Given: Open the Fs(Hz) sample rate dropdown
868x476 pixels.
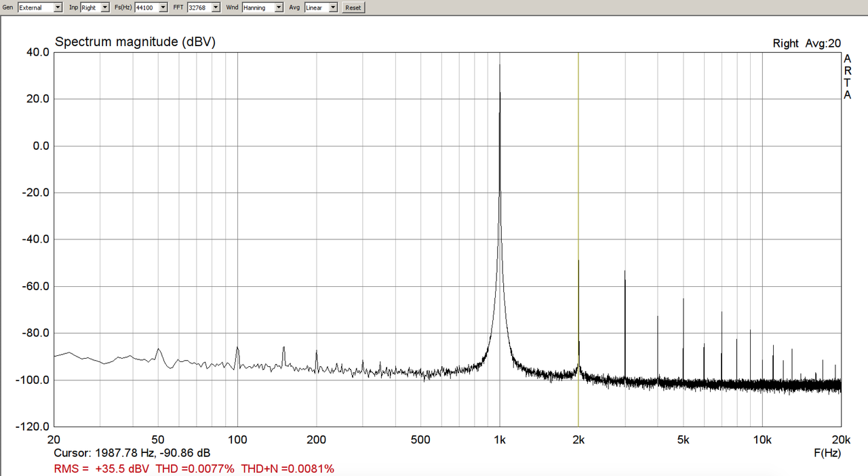Looking at the screenshot, I should coord(151,7).
